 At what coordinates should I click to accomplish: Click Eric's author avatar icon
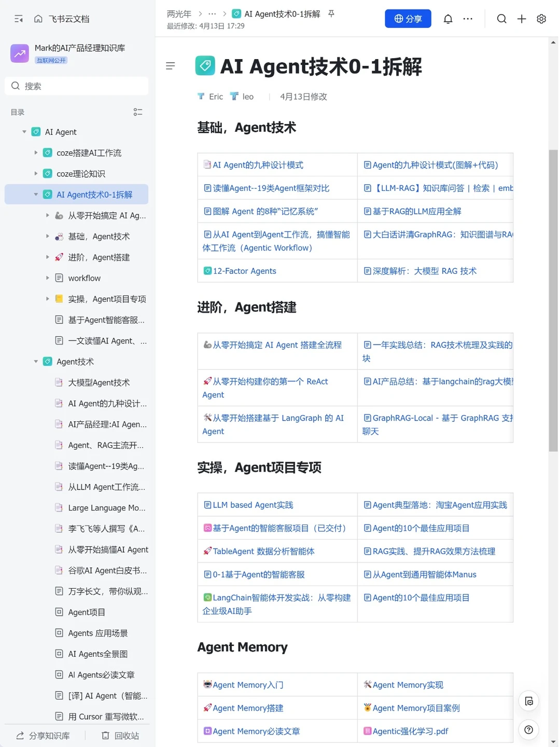coord(201,96)
